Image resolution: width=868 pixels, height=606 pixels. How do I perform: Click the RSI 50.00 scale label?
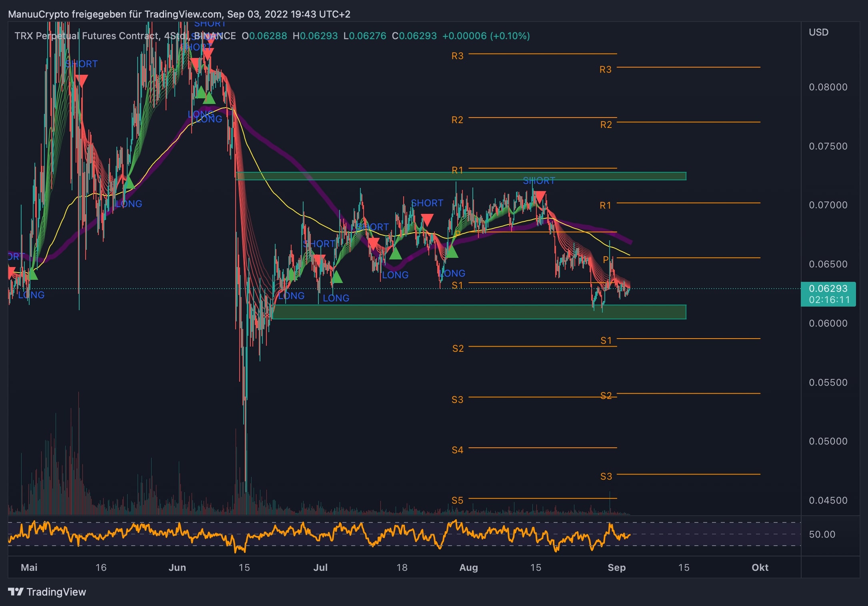pyautogui.click(x=822, y=534)
